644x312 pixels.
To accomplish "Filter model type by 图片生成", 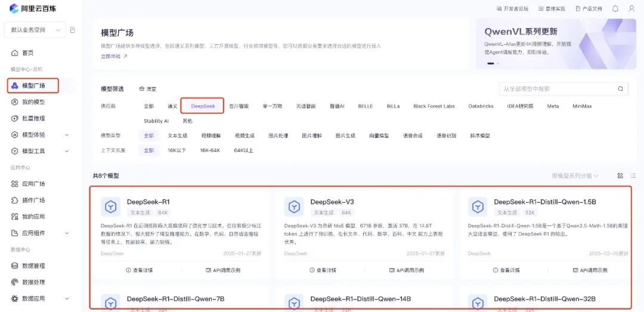I will click(345, 135).
